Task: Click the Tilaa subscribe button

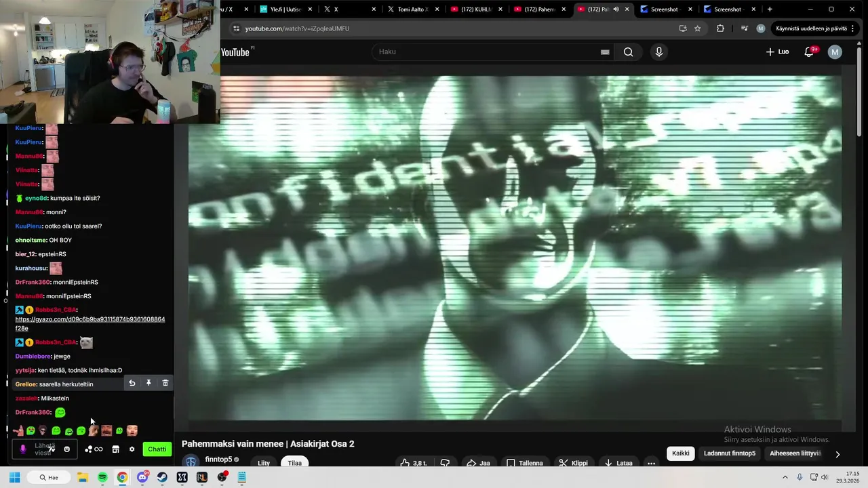Action: point(294,463)
